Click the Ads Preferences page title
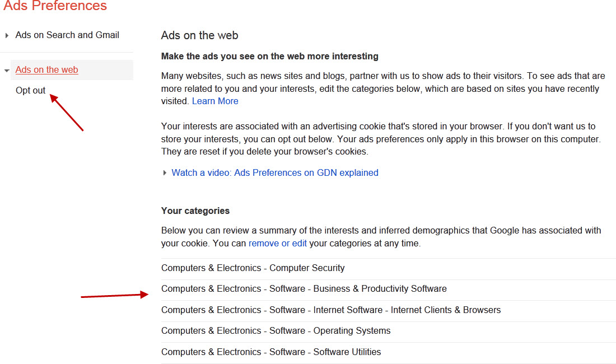Screen dimensions: 616x364 coord(55,6)
